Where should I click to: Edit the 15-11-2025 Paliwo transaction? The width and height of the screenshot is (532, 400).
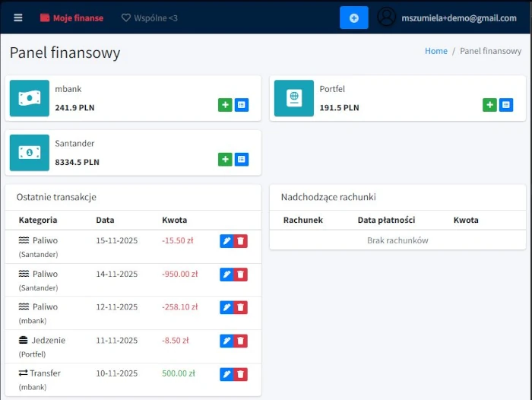tap(226, 241)
